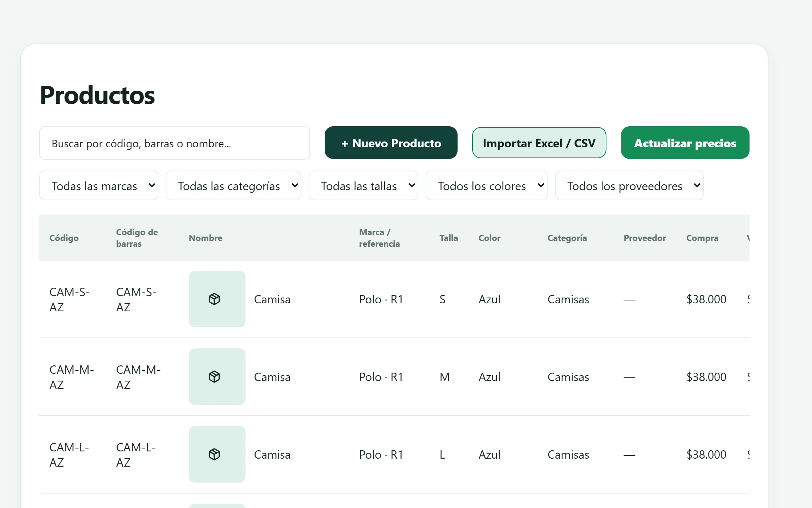The height and width of the screenshot is (508, 812).
Task: Click the package icon in CAM-S-AZ row
Action: pos(214,299)
